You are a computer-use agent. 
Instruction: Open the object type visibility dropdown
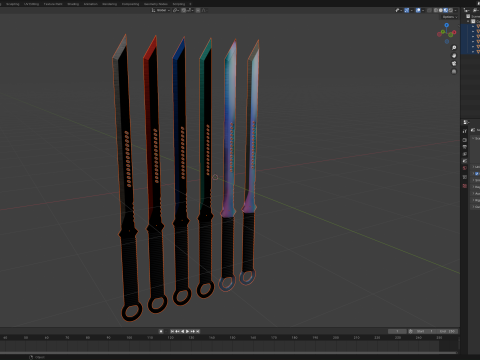(399, 10)
